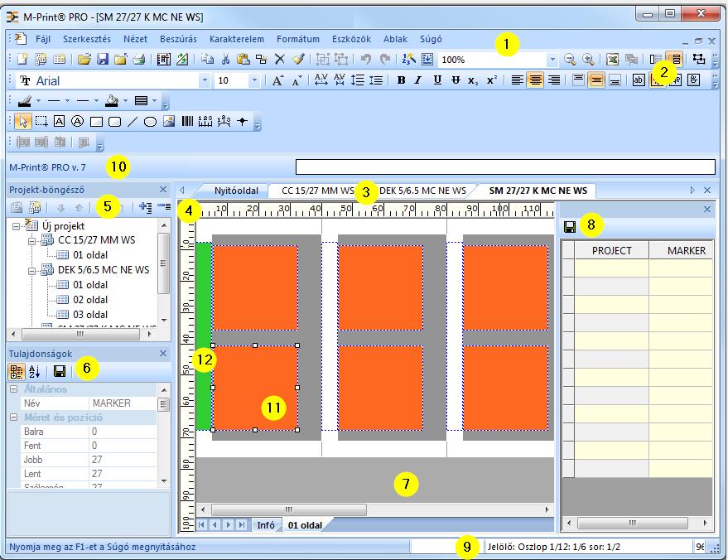This screenshot has height=560, width=728.
Task: Select the circular text tool
Action: click(77, 122)
